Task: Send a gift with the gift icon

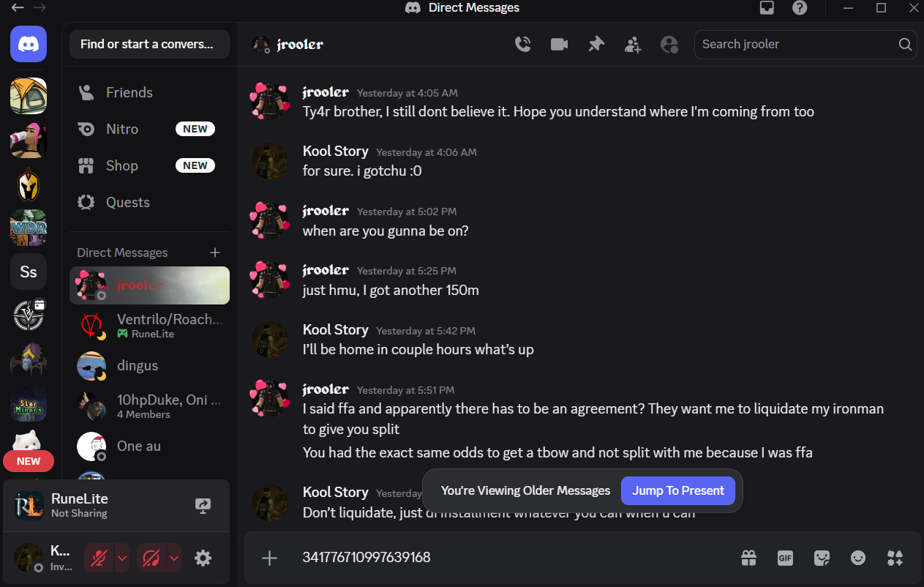Action: click(748, 558)
